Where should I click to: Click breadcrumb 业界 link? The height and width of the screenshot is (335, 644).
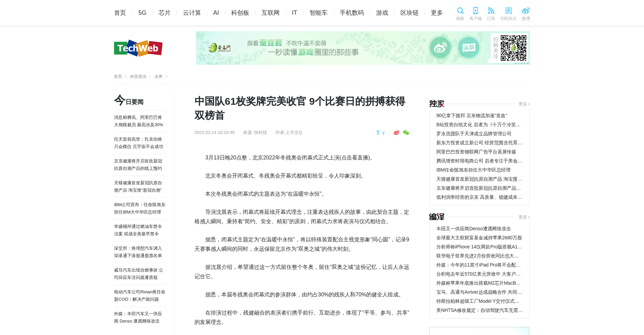[158, 77]
